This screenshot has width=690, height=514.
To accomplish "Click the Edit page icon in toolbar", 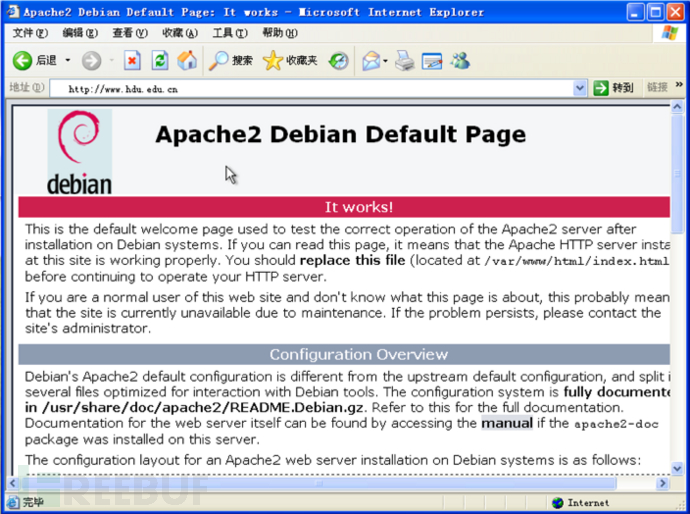I will coord(432,61).
